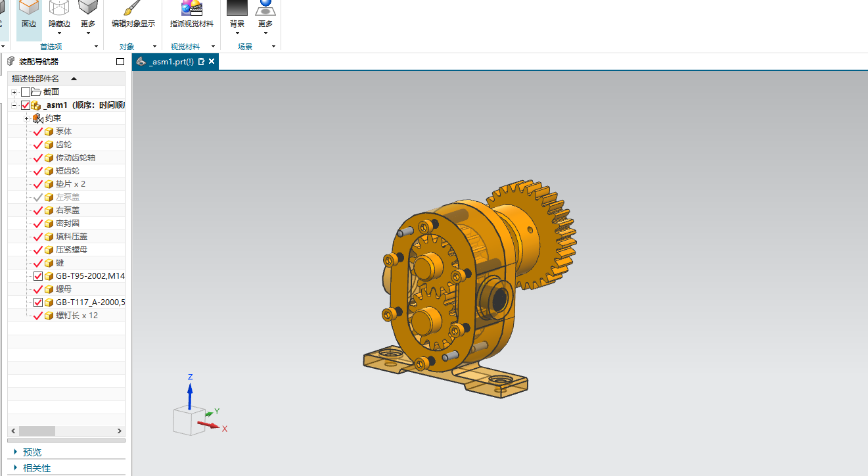Hide 螺钉长 x 12 via its checkmark
Screen dimensions: 868x476
(38, 316)
